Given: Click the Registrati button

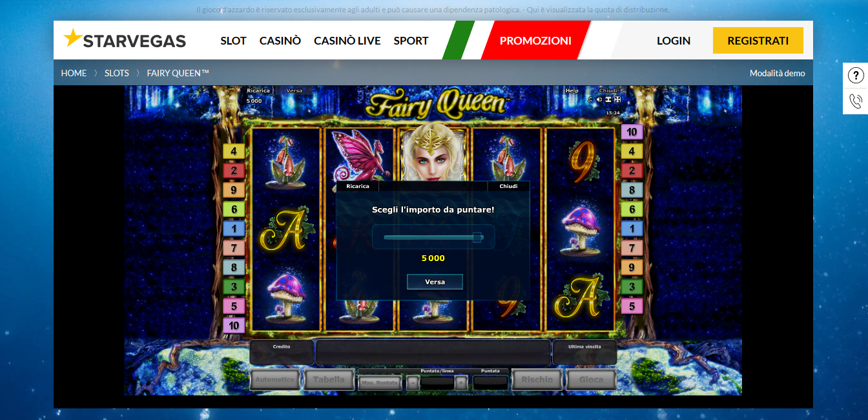Looking at the screenshot, I should point(758,41).
